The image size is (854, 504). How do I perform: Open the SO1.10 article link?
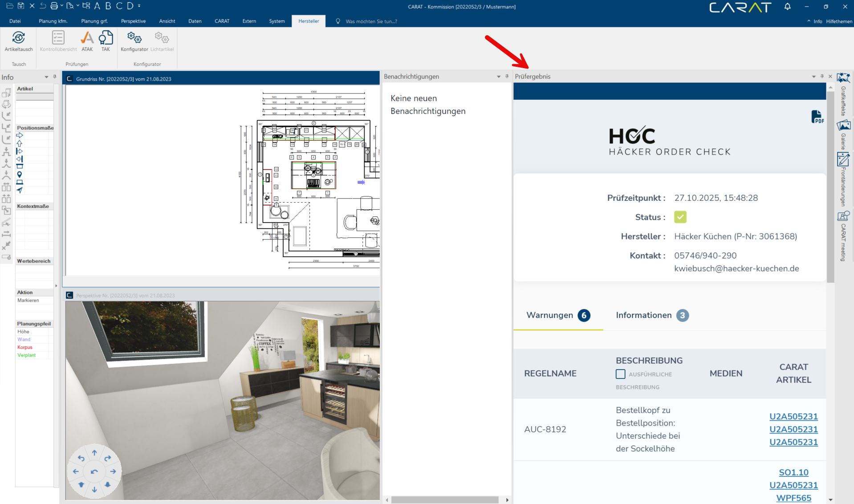793,472
